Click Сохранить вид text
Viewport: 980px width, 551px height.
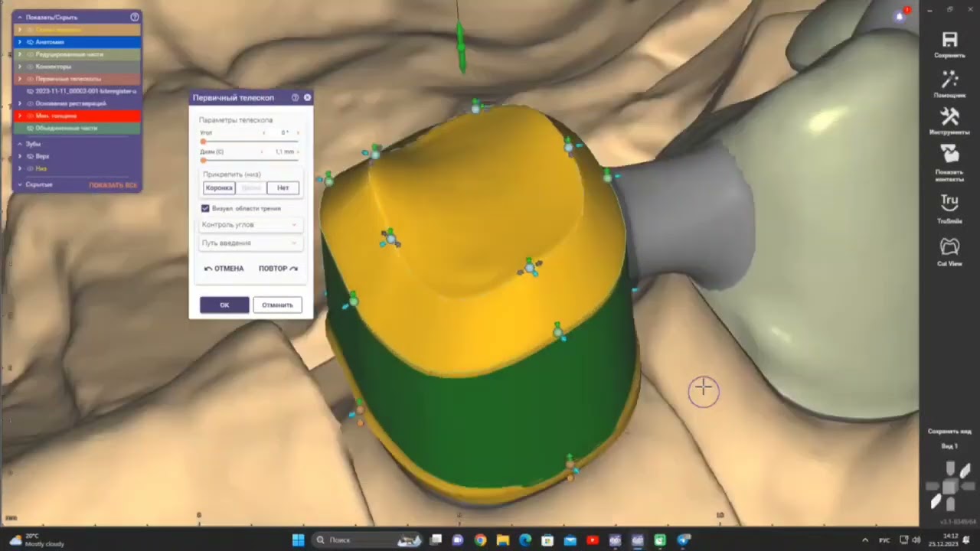pos(949,432)
